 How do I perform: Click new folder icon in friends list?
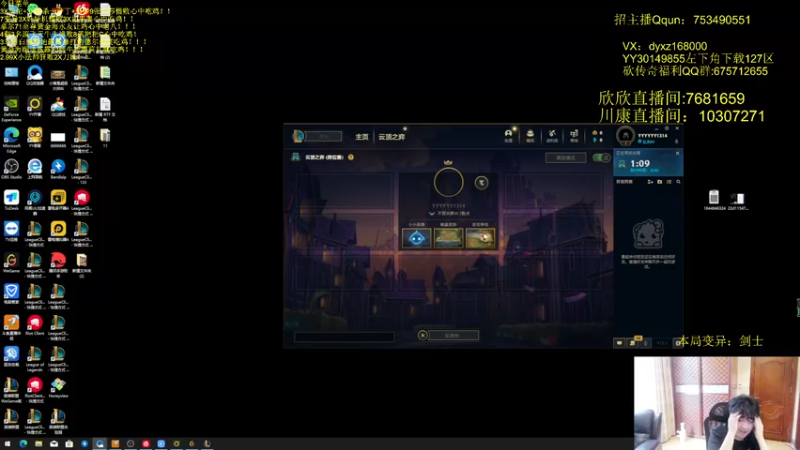click(x=659, y=182)
